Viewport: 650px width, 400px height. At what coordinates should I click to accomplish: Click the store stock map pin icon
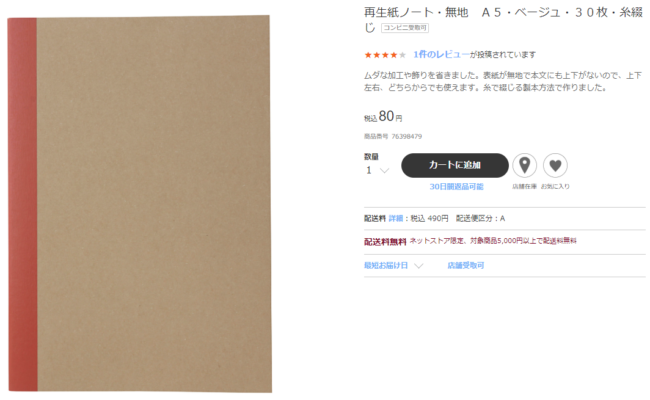coord(524,165)
